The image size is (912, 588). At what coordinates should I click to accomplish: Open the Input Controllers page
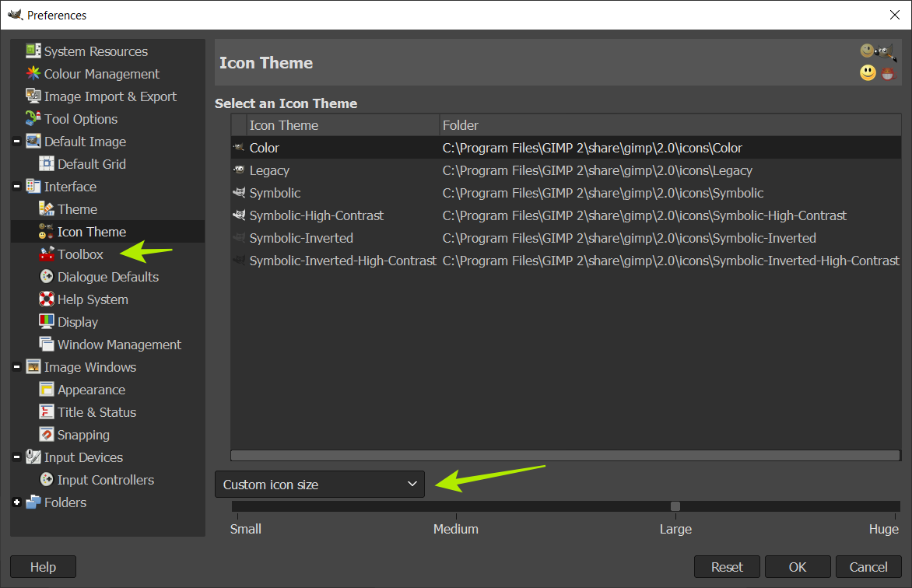[105, 480]
